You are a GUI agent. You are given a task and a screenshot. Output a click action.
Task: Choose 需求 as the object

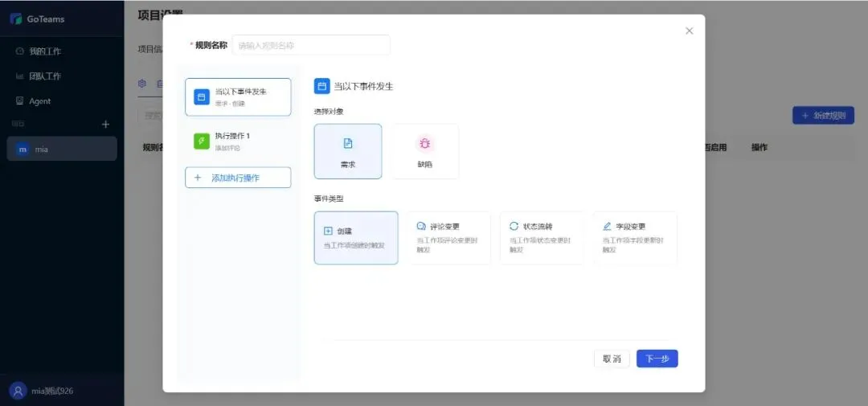(348, 151)
